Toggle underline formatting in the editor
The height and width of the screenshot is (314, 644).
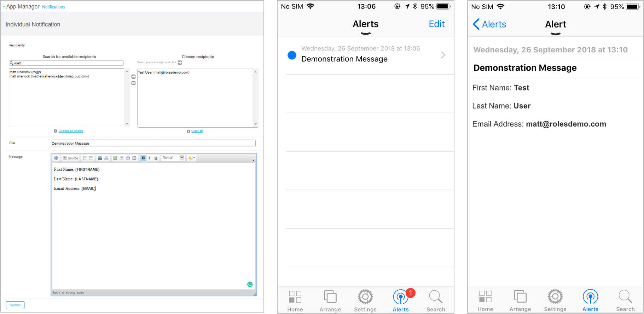click(x=156, y=158)
